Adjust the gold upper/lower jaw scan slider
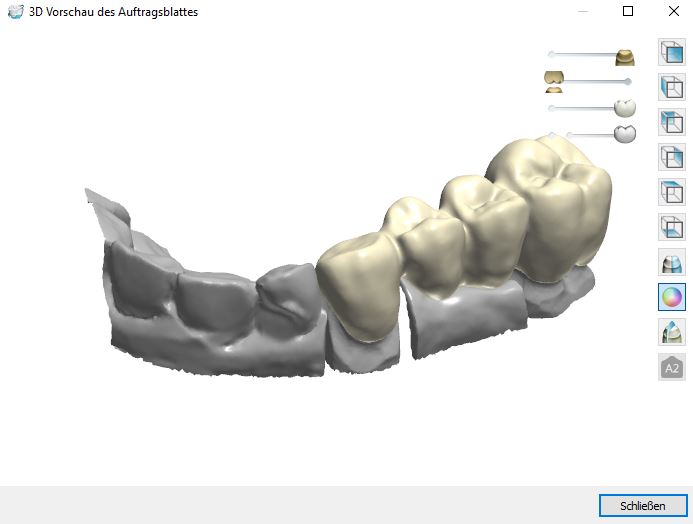Viewport: 693px width, 524px height. pyautogui.click(x=554, y=82)
